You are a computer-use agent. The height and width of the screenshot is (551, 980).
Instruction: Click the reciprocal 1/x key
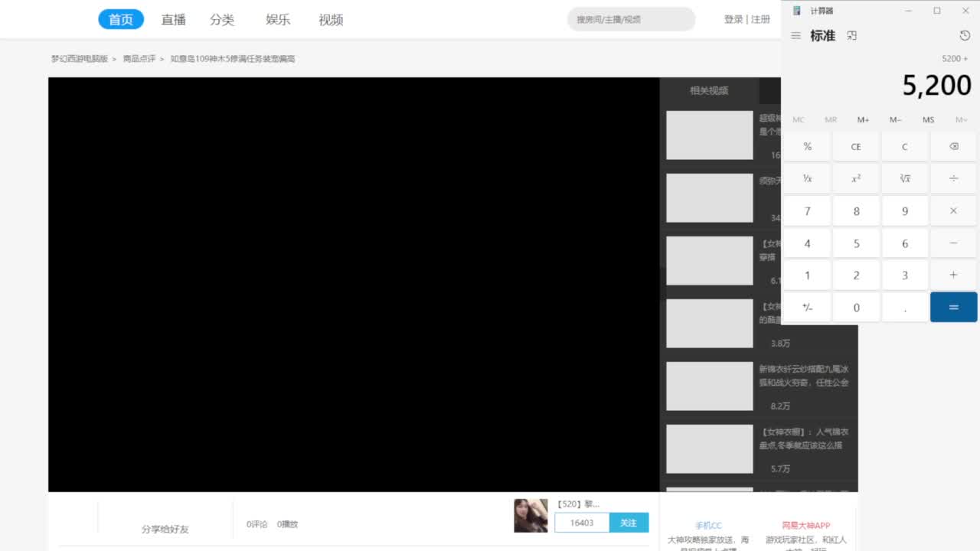[x=807, y=178]
